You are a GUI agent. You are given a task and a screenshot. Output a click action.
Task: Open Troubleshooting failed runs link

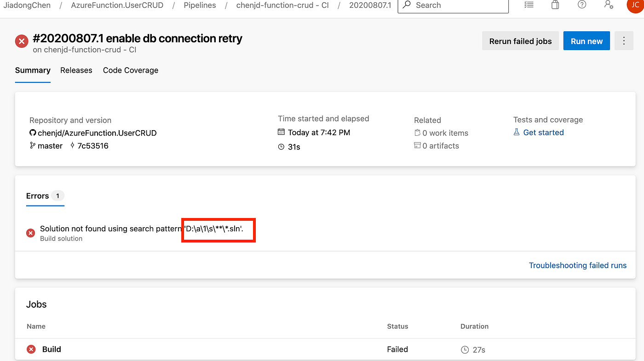tap(578, 265)
